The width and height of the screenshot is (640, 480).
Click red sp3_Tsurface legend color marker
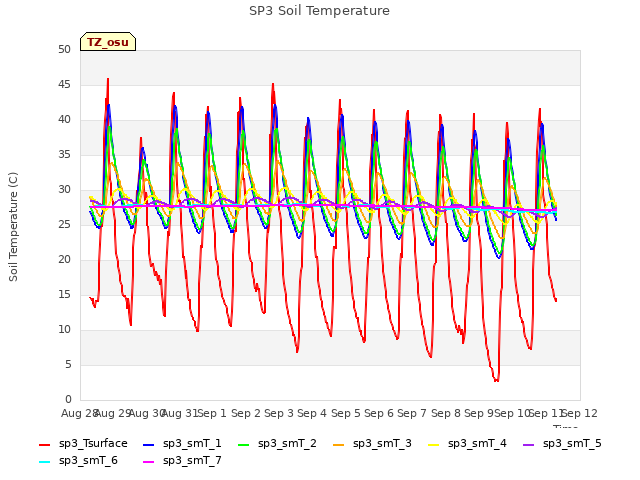pyautogui.click(x=44, y=444)
